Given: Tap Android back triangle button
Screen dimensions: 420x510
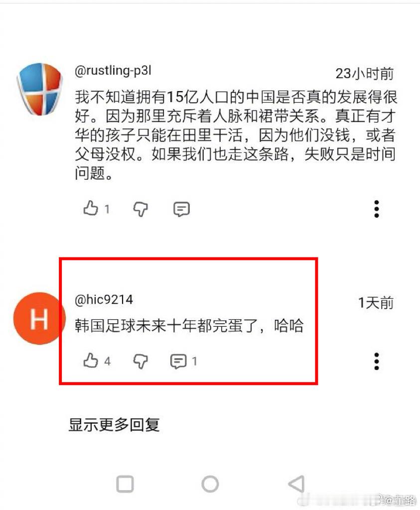Looking at the screenshot, I should (x=297, y=484).
